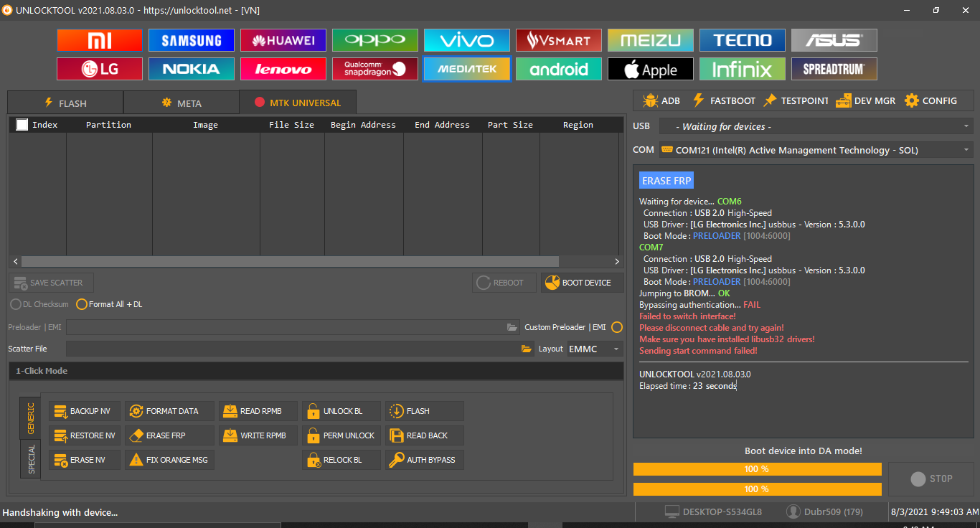Choose the Apple brand tile

point(651,69)
